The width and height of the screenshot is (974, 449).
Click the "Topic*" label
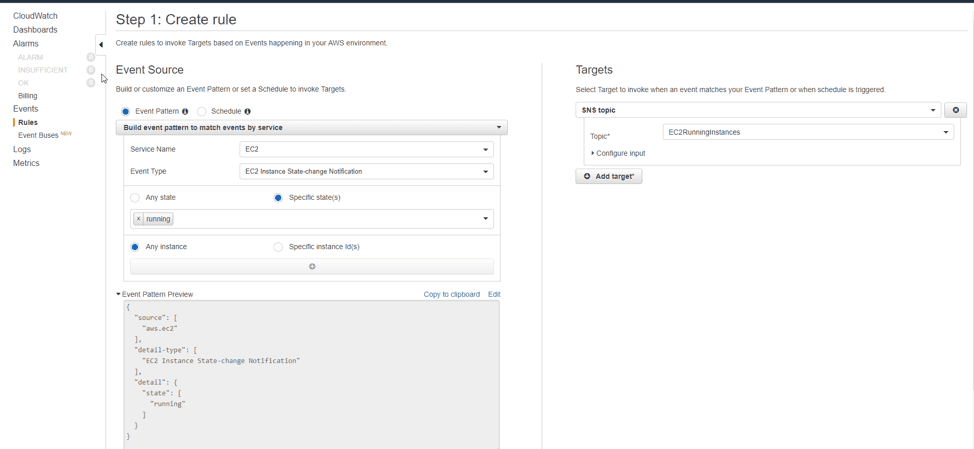point(600,136)
